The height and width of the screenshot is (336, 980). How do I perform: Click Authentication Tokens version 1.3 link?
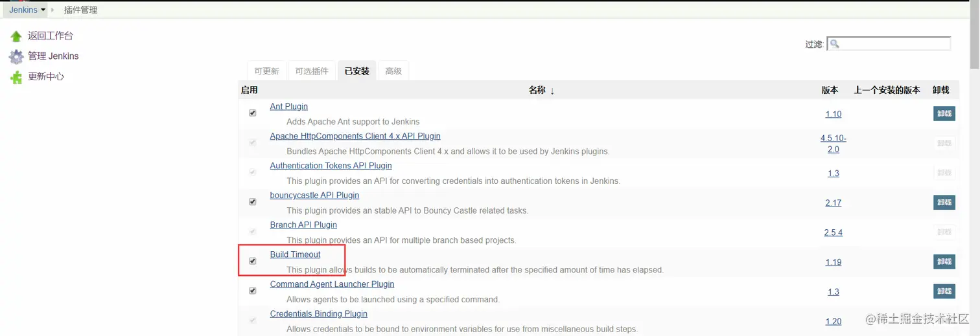[834, 174]
